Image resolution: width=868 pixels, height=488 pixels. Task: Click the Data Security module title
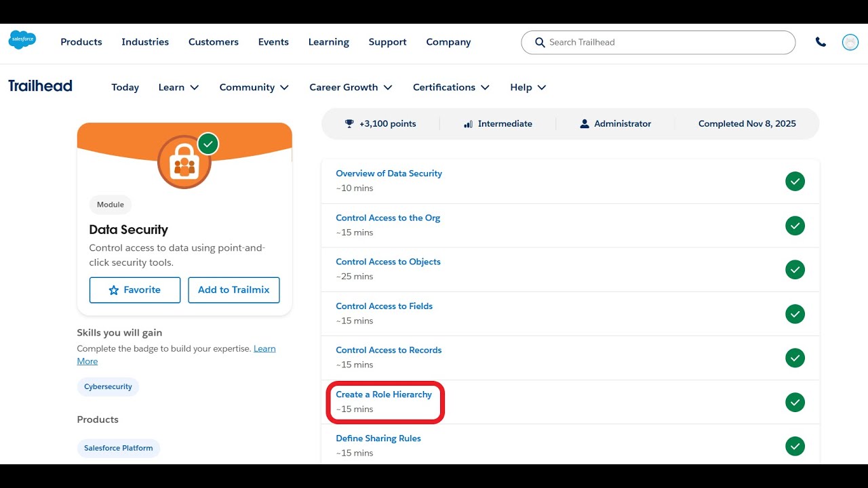pyautogui.click(x=129, y=230)
